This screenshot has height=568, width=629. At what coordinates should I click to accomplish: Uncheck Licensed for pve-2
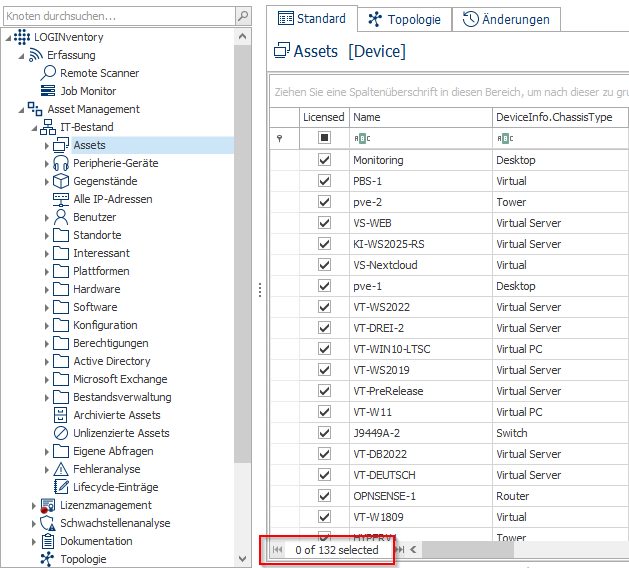coord(324,201)
